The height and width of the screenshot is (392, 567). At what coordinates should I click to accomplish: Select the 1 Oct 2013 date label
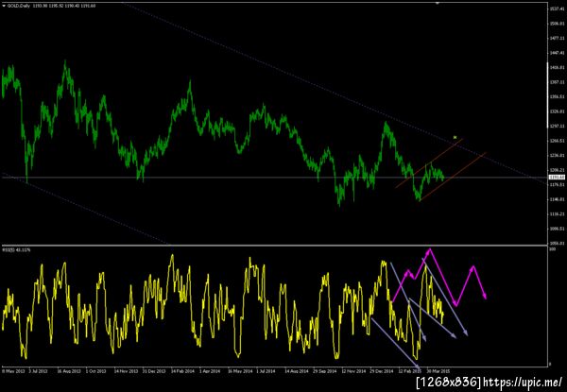tap(96, 370)
